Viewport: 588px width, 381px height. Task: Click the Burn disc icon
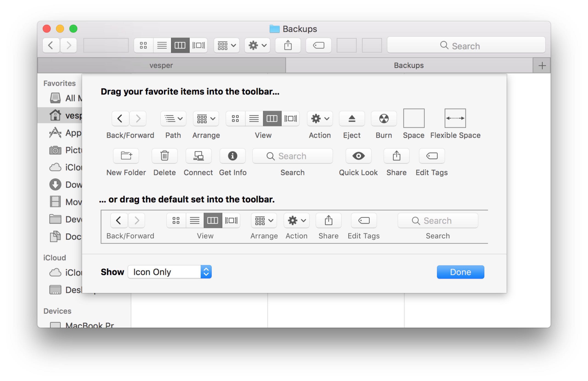click(x=383, y=119)
